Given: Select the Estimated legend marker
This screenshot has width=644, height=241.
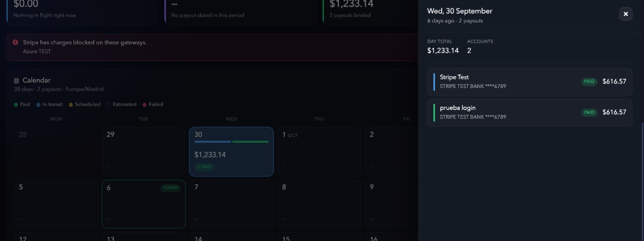Looking at the screenshot, I should click(109, 105).
